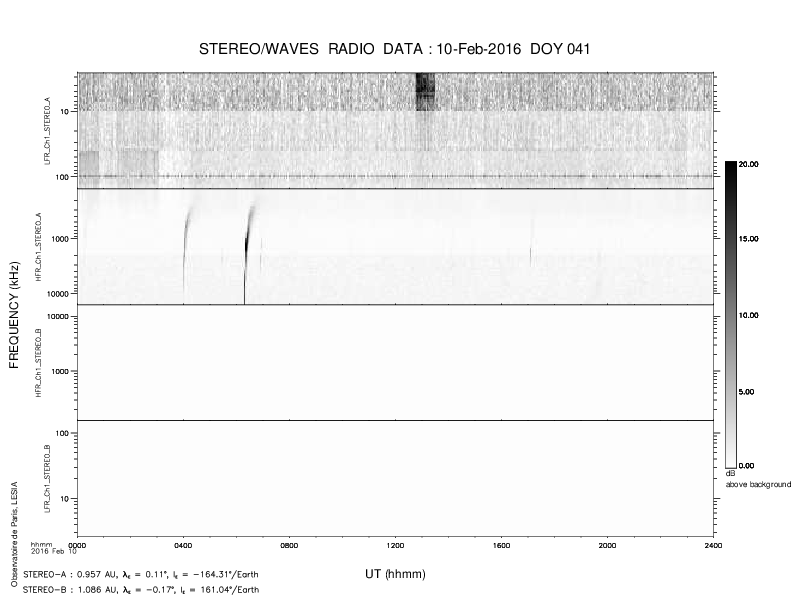Click the dark burst near 1300 in LFR STEREO_A

pos(425,91)
